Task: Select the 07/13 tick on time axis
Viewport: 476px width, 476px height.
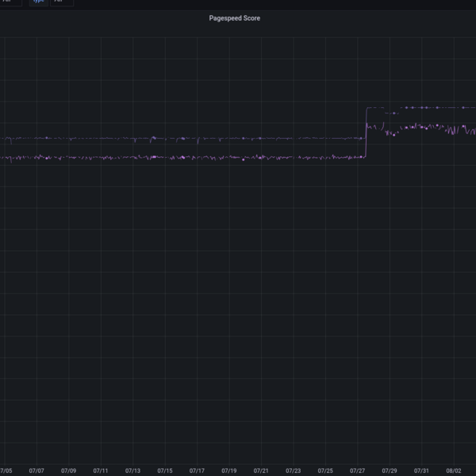Action: pos(132,470)
